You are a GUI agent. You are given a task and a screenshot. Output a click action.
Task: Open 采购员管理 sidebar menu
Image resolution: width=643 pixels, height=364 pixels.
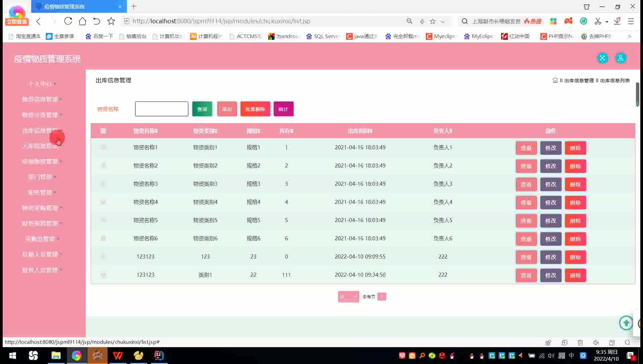(x=42, y=239)
